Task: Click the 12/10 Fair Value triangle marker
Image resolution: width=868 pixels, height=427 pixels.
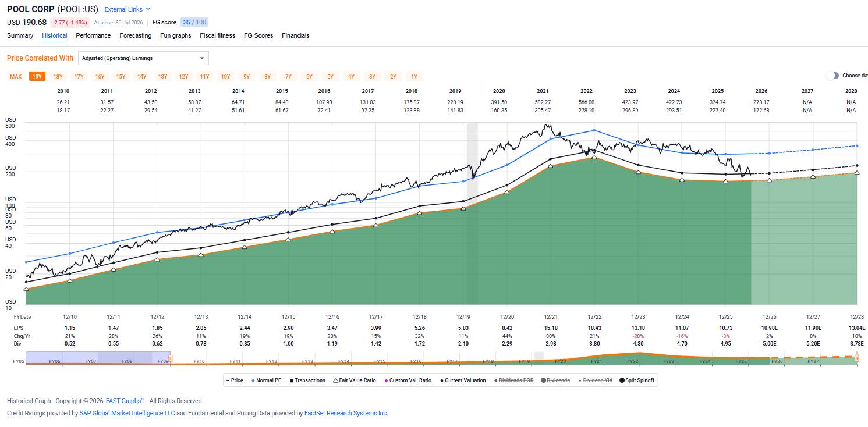Action: (70, 280)
